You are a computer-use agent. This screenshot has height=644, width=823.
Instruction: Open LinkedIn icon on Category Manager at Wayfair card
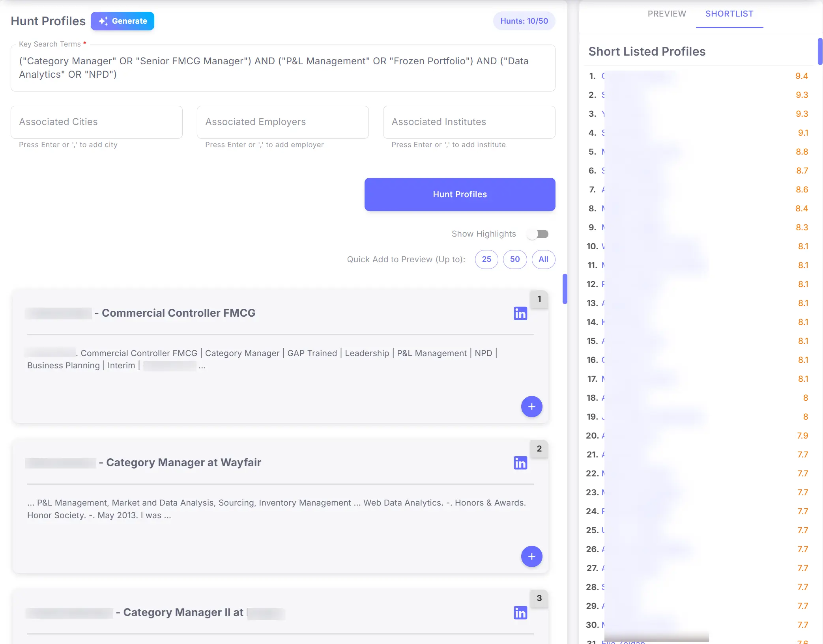coord(520,463)
